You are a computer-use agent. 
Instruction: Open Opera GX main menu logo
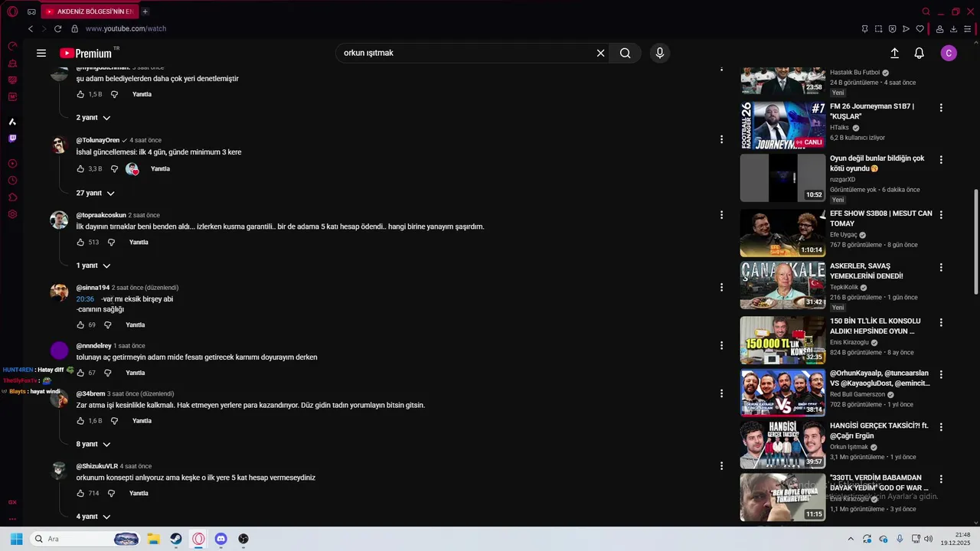[x=12, y=11]
